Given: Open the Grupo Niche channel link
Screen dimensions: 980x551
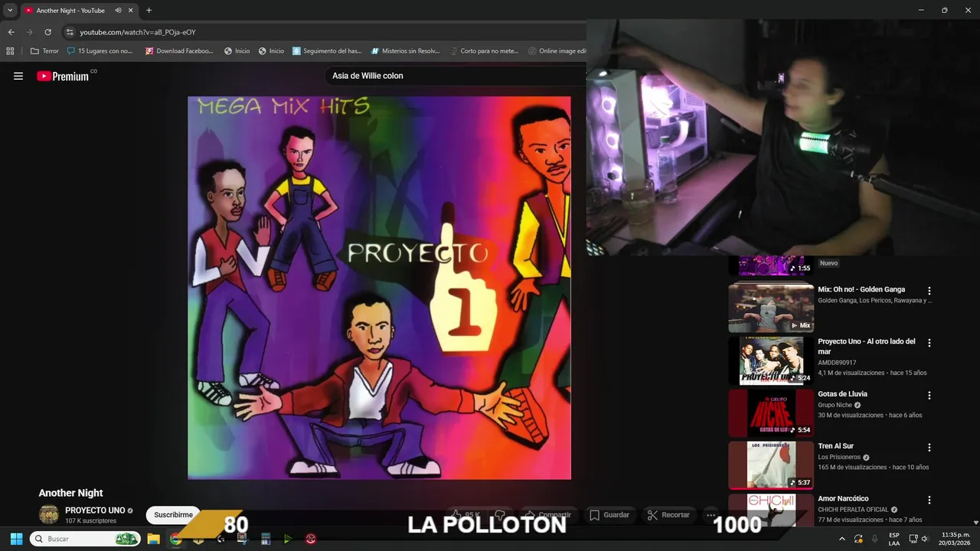Looking at the screenshot, I should pyautogui.click(x=835, y=405).
